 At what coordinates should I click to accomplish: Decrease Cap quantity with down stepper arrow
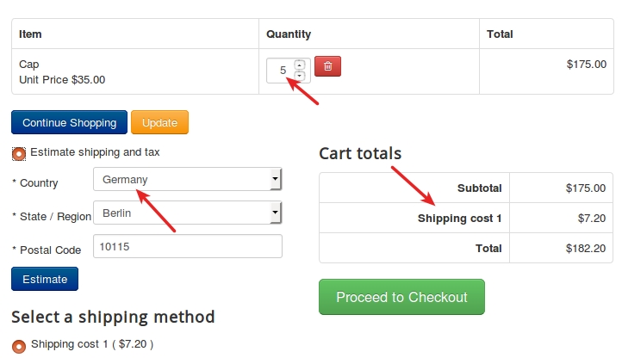click(x=300, y=76)
